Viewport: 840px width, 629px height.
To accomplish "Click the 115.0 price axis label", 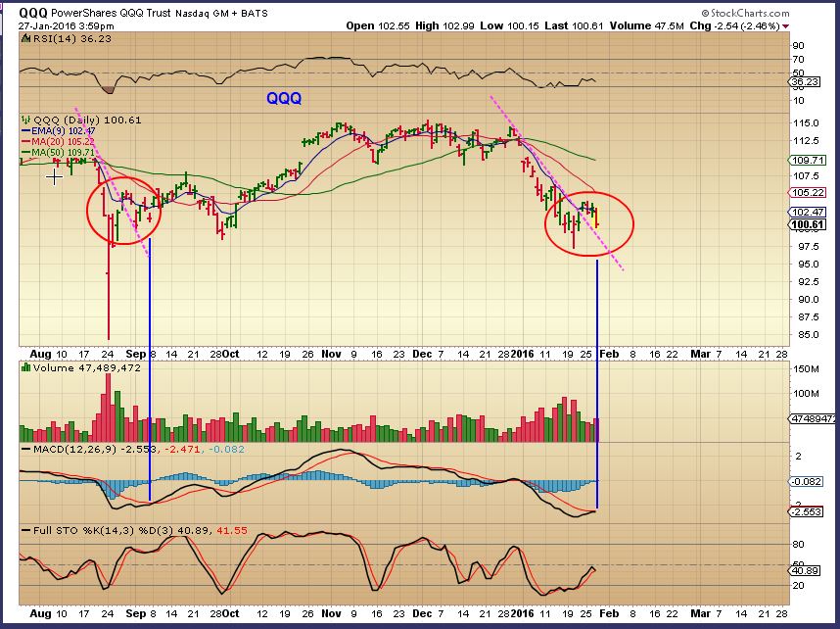I will click(805, 122).
